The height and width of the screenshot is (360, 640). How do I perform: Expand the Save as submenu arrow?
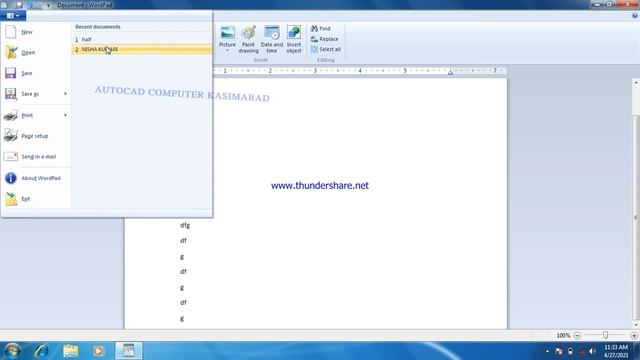(x=65, y=94)
